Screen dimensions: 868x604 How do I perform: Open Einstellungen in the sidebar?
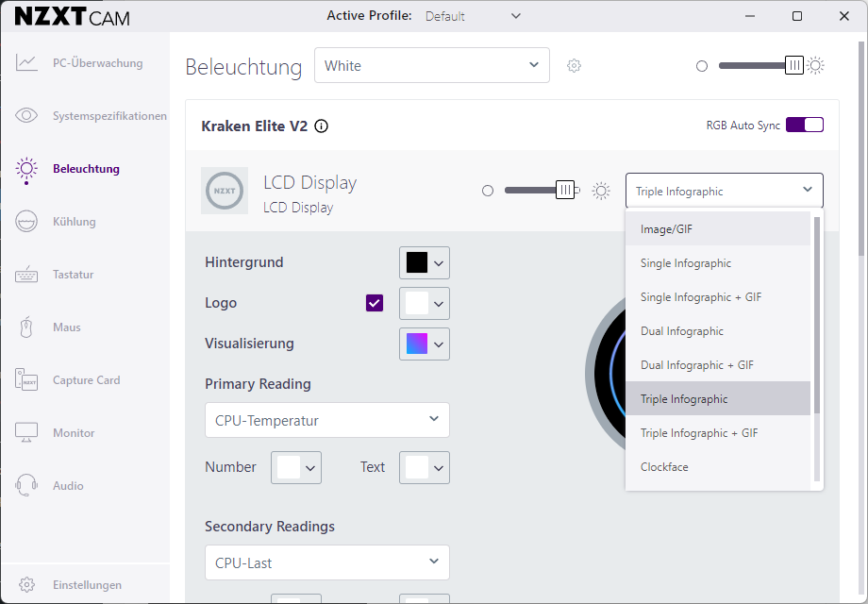click(87, 585)
